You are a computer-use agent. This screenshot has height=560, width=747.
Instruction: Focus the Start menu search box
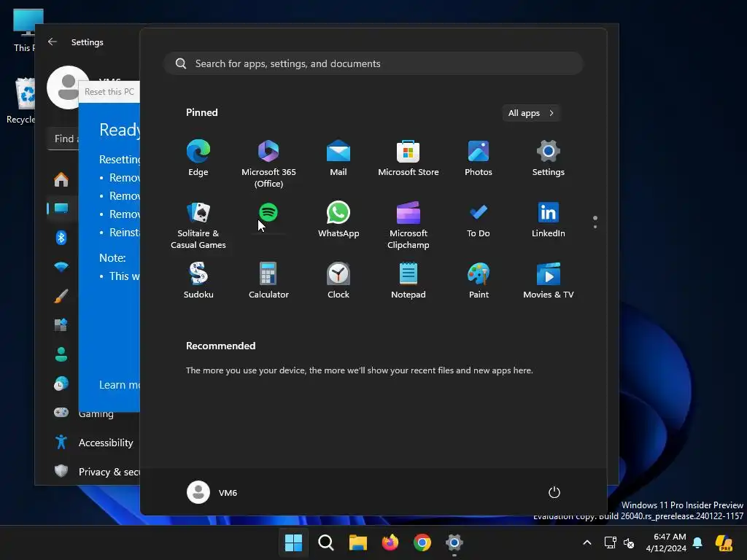(373, 63)
